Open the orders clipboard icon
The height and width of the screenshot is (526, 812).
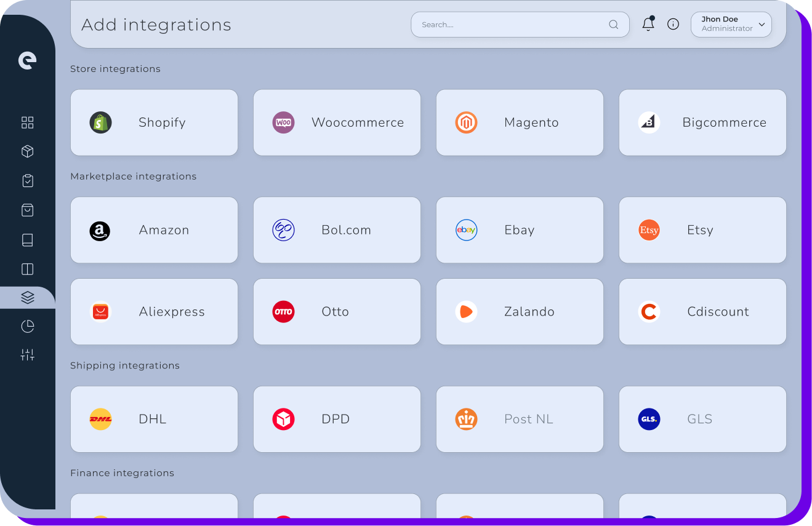27,180
